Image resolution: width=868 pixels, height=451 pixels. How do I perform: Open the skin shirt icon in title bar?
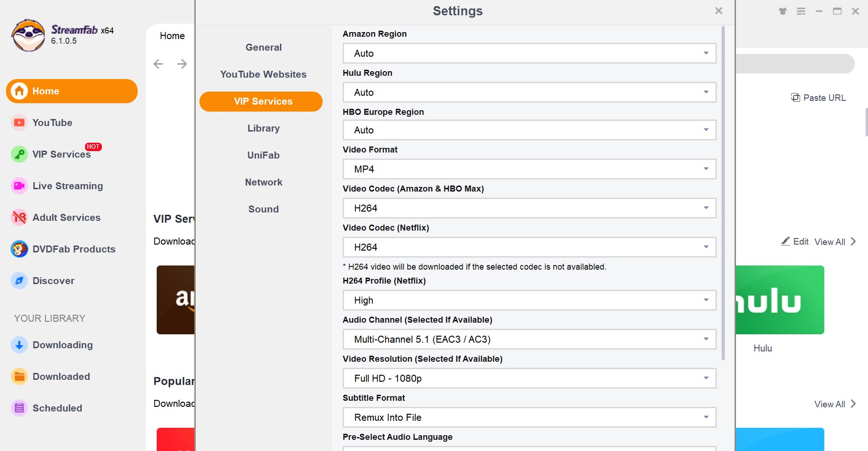pos(783,11)
